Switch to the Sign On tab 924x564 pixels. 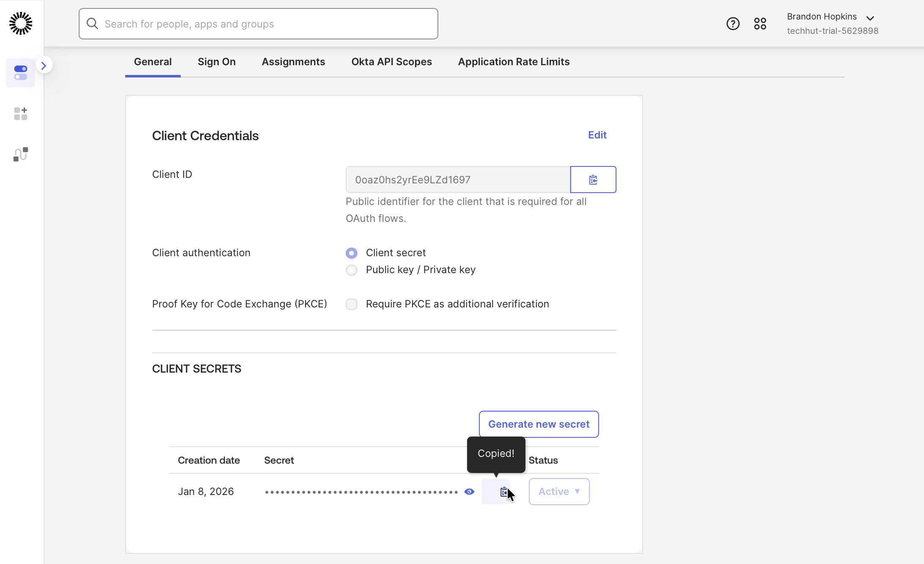pyautogui.click(x=217, y=62)
